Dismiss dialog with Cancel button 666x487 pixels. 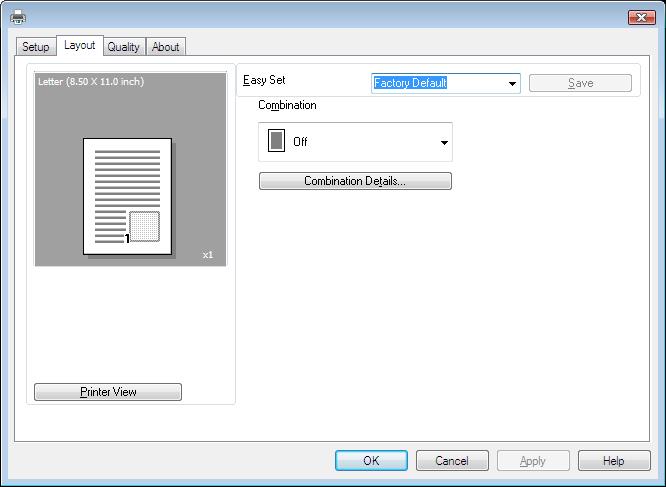(452, 461)
